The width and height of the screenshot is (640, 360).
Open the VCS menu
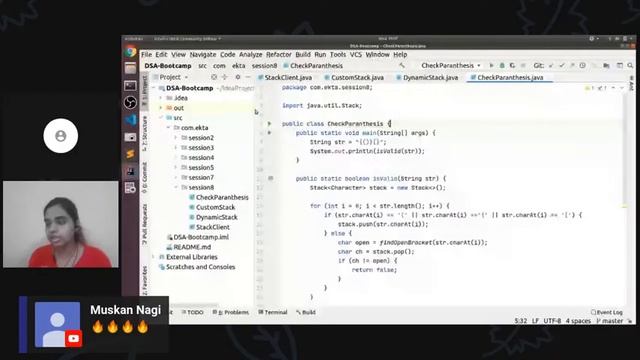coord(356,54)
